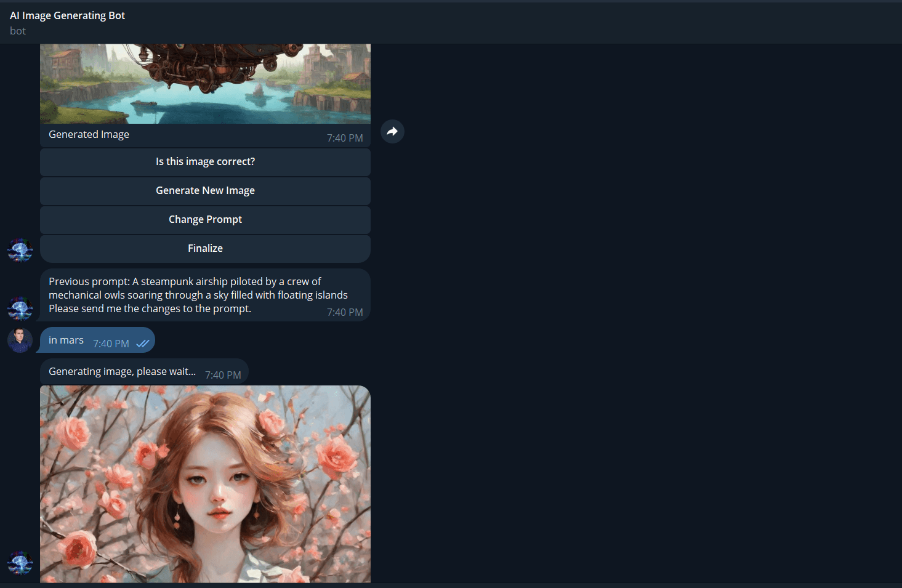The height and width of the screenshot is (588, 902).
Task: Select the Change Prompt button
Action: click(x=205, y=220)
